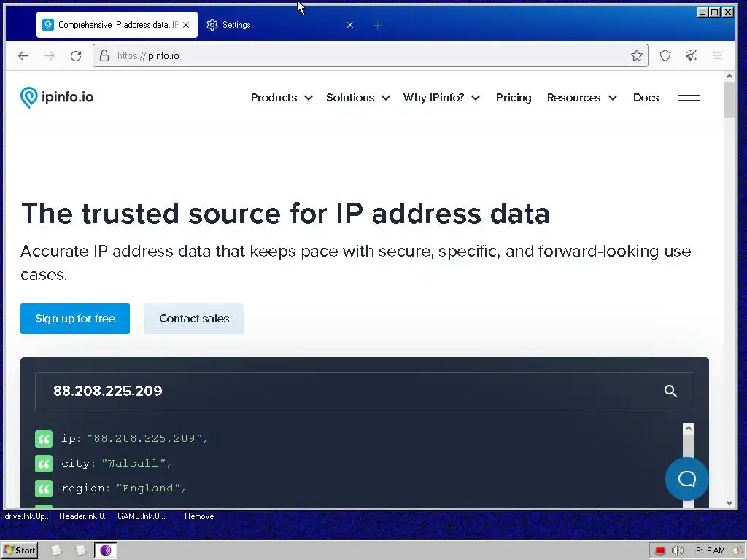The height and width of the screenshot is (560, 747).
Task: Open the Windows Start button
Action: pos(20,551)
